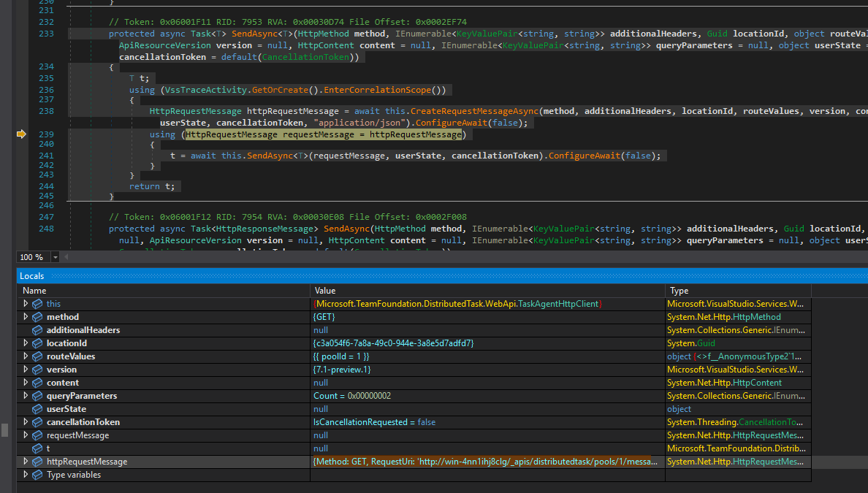Click the horizontal scrollbar left arrow
The height and width of the screenshot is (493, 868).
66,257
